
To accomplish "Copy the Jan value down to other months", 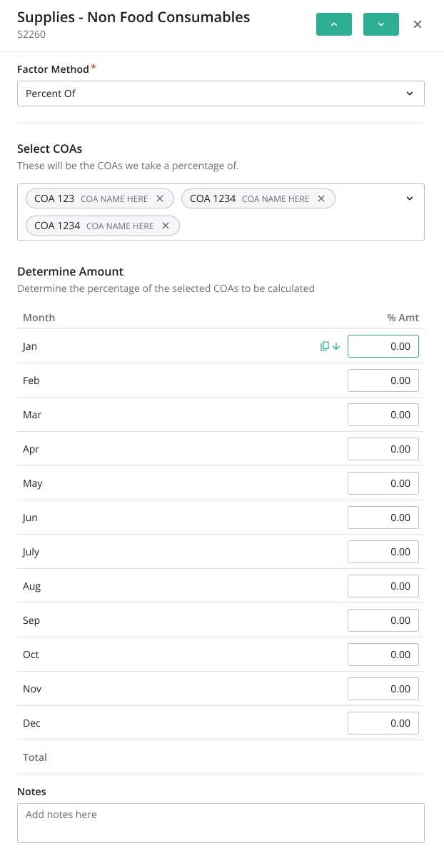I will [x=330, y=346].
